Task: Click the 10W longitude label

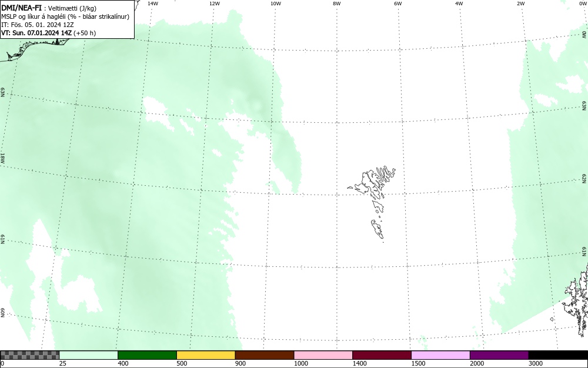Action: point(276,4)
